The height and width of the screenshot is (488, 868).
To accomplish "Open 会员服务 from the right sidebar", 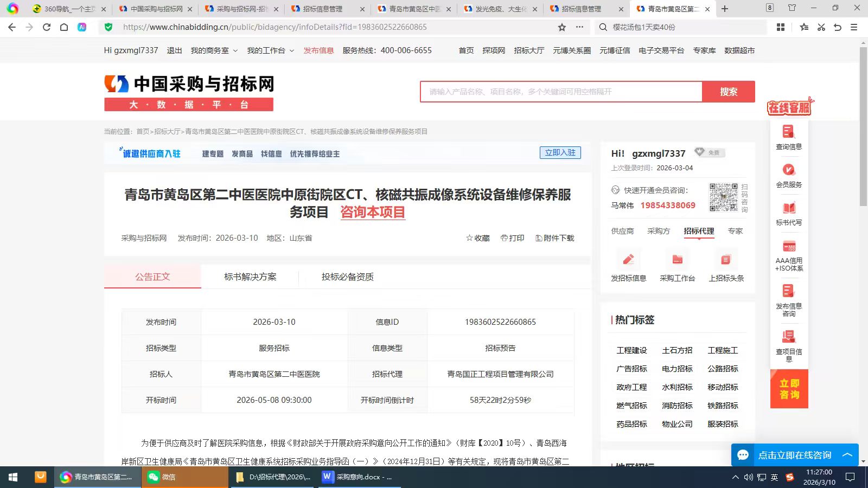I will tap(788, 170).
